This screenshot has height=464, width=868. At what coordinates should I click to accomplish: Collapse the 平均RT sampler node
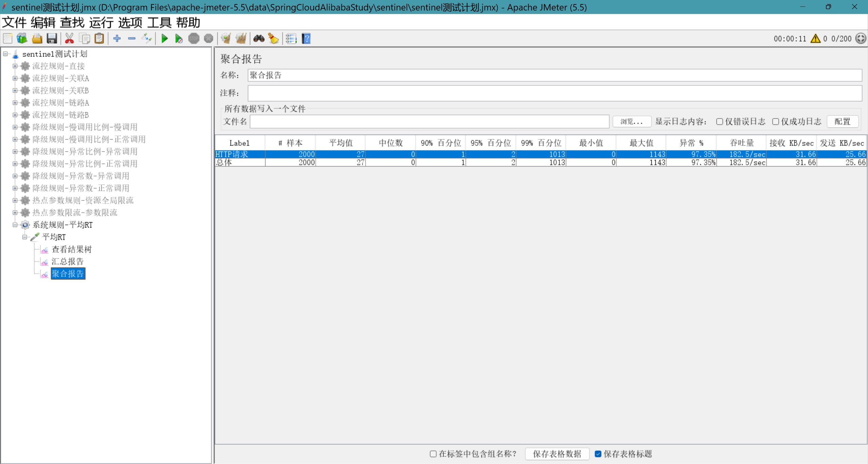tap(25, 237)
